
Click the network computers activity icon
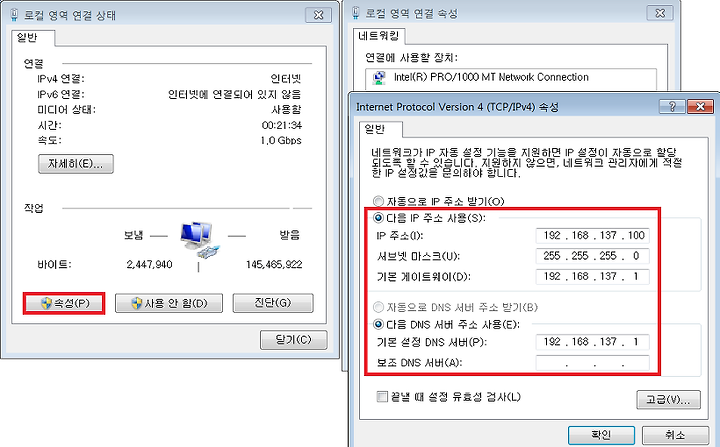coord(199,240)
